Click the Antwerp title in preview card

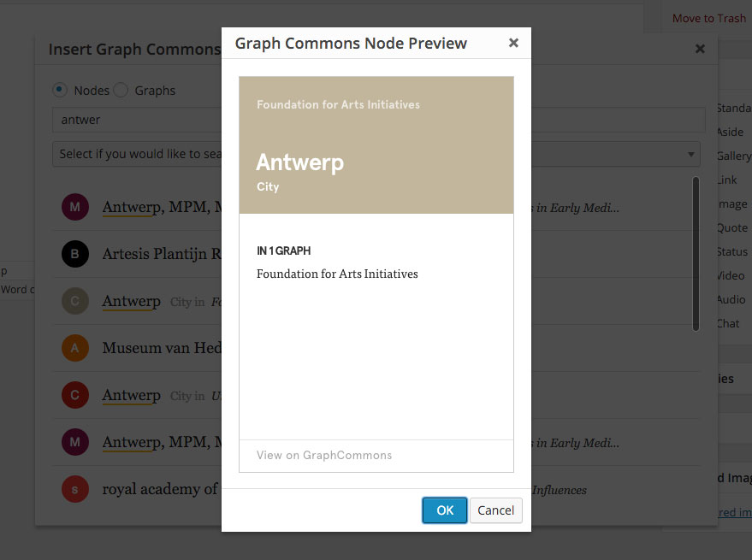pyautogui.click(x=299, y=162)
